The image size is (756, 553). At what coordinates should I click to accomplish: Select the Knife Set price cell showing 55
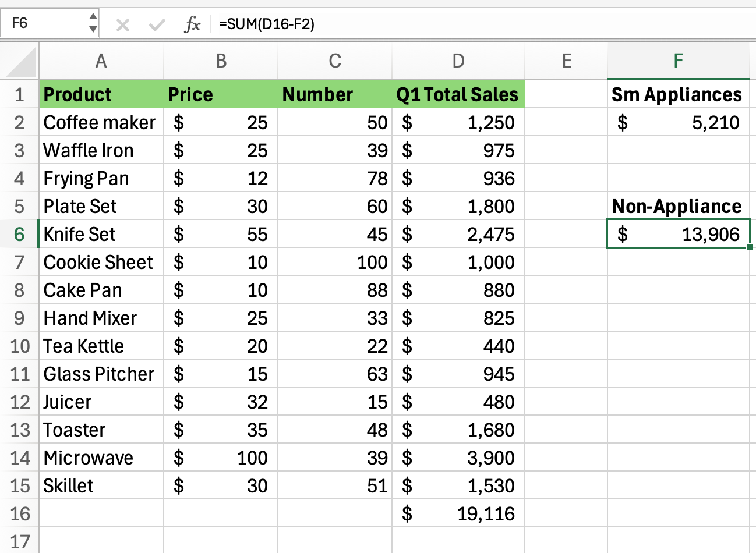pyautogui.click(x=221, y=234)
